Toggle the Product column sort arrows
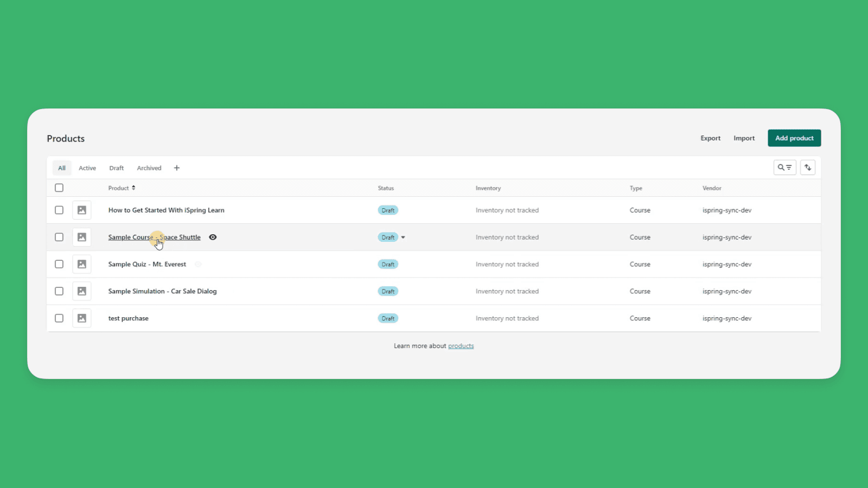This screenshot has width=868, height=488. (x=134, y=188)
